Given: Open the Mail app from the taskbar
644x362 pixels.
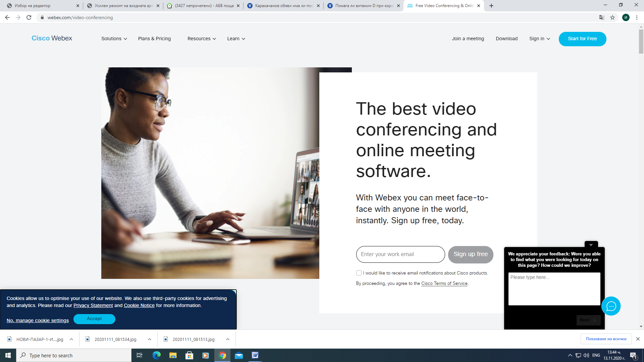Looking at the screenshot, I should pos(239,355).
